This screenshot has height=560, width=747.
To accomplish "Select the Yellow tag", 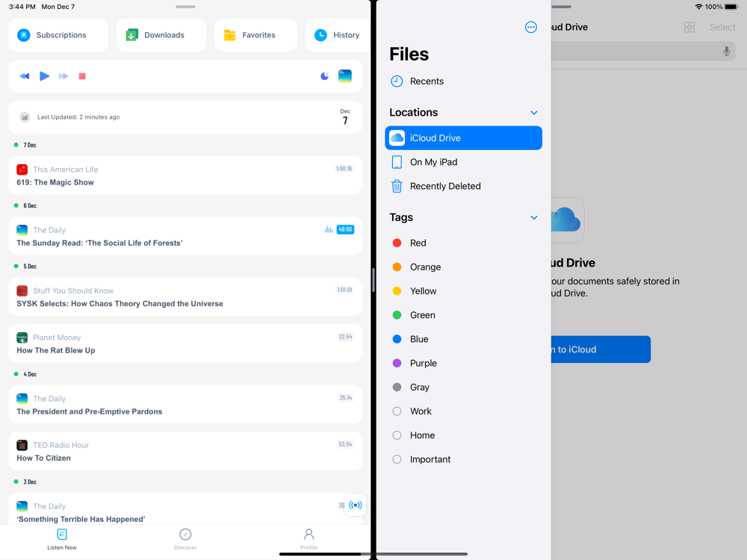I will 464,291.
